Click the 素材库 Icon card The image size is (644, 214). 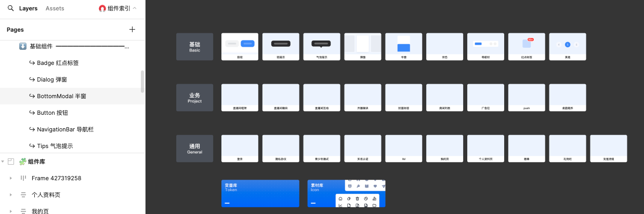346,193
